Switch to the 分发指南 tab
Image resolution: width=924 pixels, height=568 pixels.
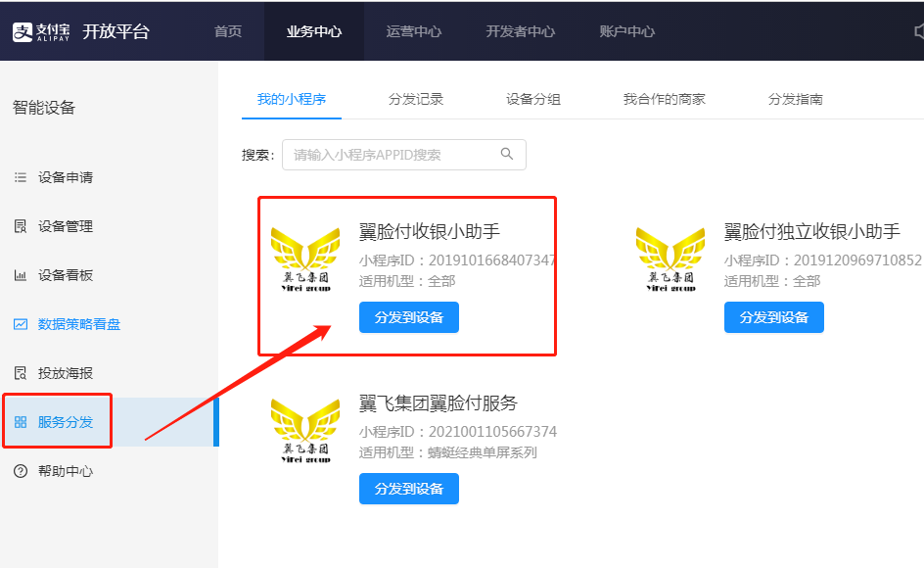(796, 99)
